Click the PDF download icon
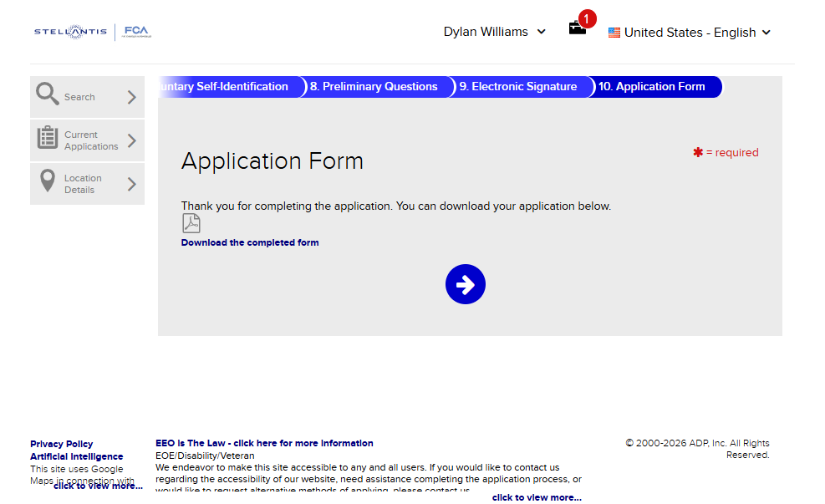The image size is (825, 504). [x=191, y=224]
